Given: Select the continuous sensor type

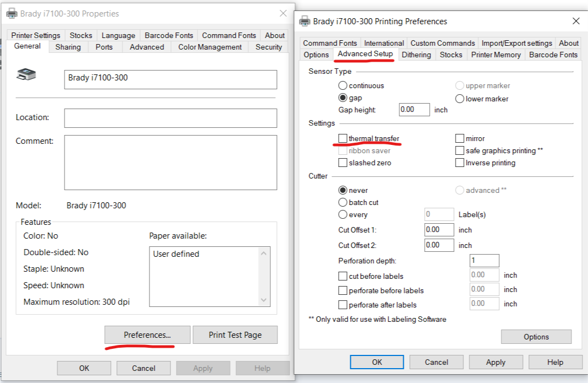Looking at the screenshot, I should tap(343, 85).
